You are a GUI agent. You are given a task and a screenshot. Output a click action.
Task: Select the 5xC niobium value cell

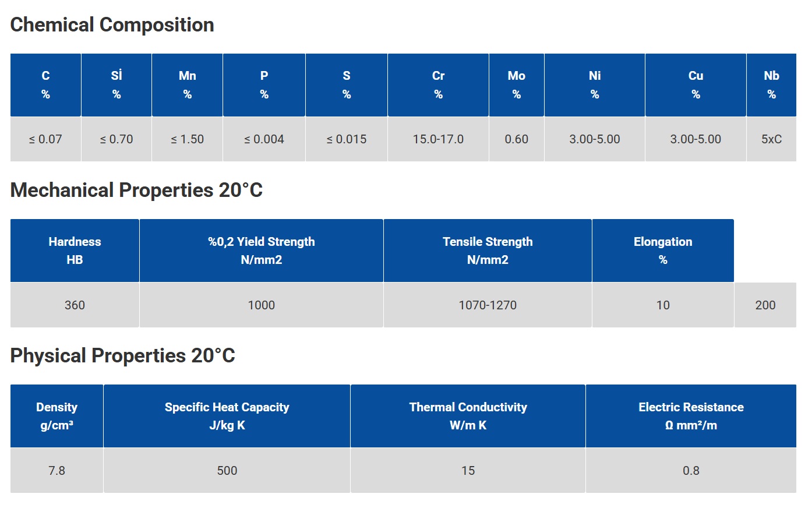click(771, 139)
